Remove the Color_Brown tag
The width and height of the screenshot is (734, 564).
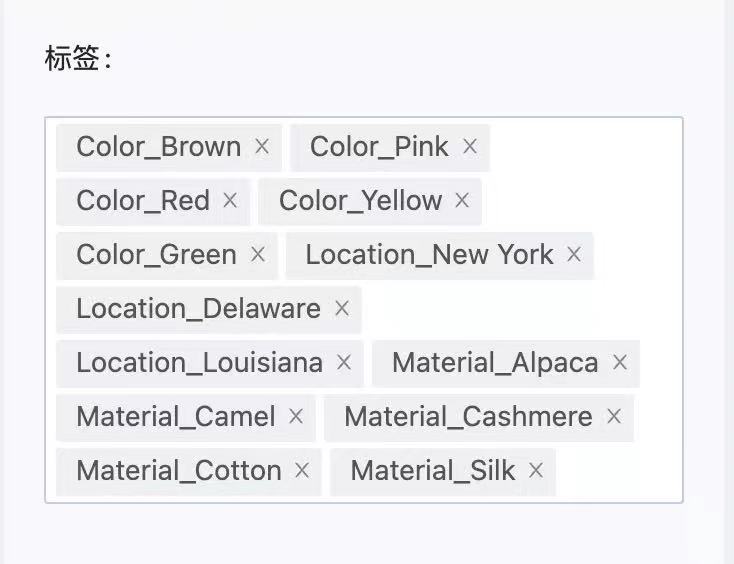[x=262, y=147]
